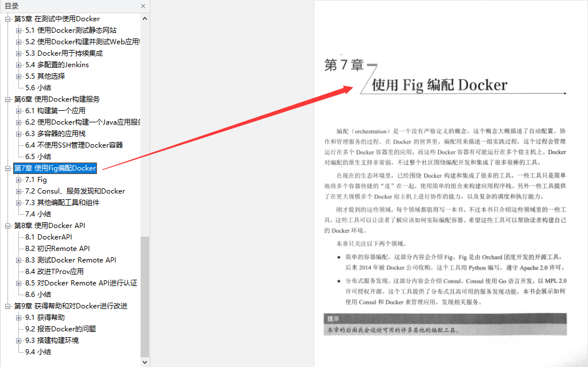This screenshot has width=588, height=367.
Task: Click the bookmarks panel scrollbar thumb
Action: (145, 296)
